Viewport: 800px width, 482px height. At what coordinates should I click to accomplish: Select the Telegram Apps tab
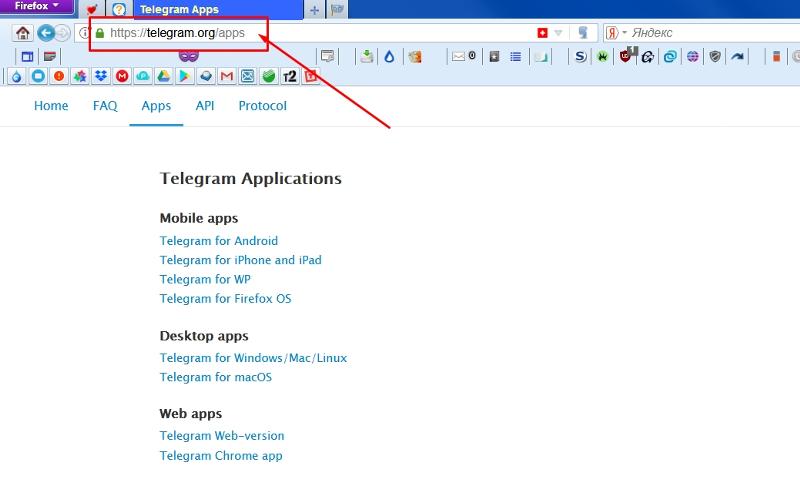(218, 10)
